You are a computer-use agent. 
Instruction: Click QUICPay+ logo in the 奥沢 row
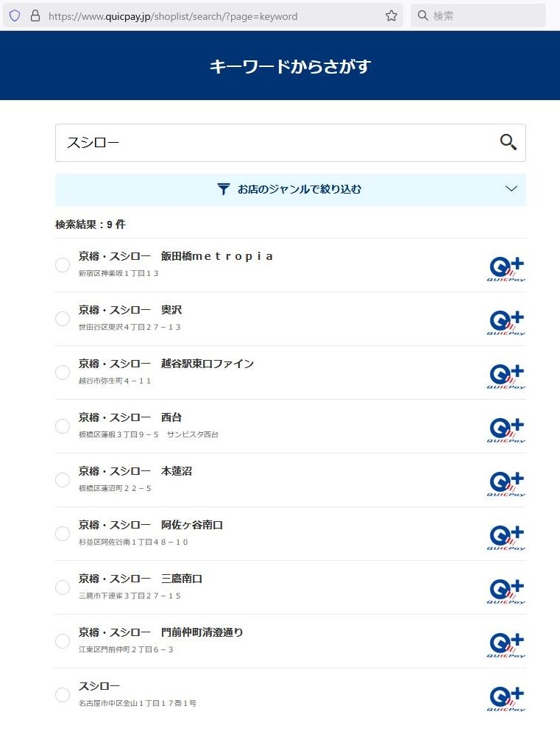coord(506,322)
